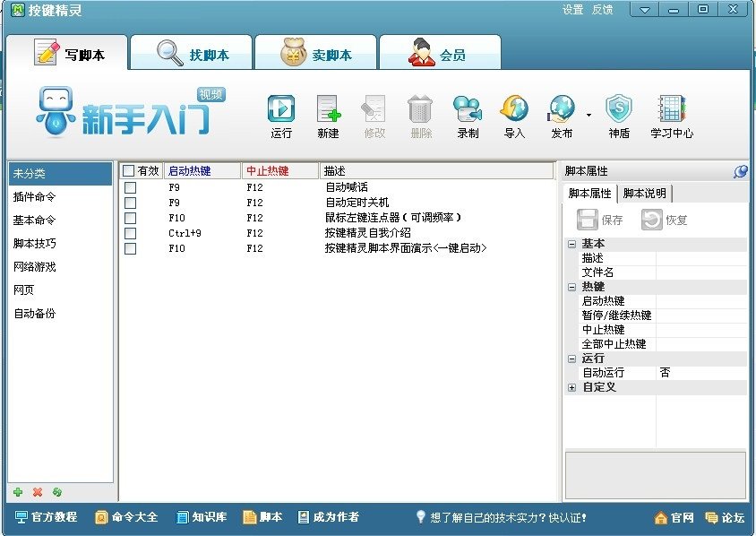Create a new script with 新建
Viewport: 756px width, 536px height.
(329, 117)
